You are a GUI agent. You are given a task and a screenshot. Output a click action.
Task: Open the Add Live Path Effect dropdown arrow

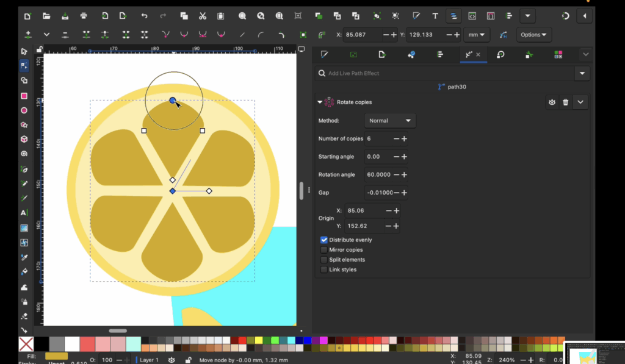[582, 73]
